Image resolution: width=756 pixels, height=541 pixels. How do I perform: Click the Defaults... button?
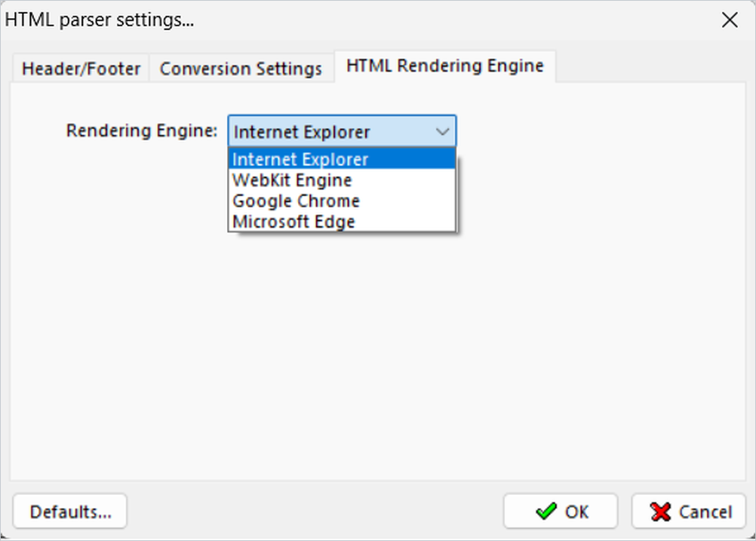pos(70,511)
